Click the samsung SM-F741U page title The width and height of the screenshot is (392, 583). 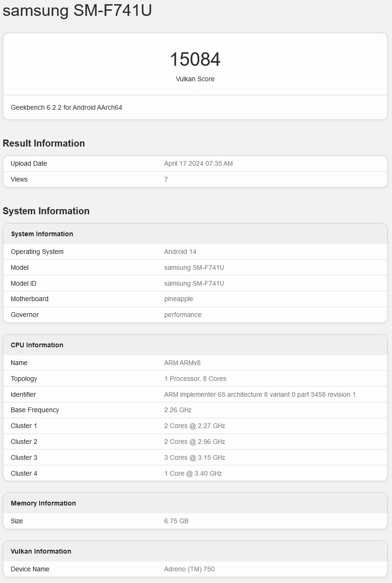pyautogui.click(x=77, y=10)
